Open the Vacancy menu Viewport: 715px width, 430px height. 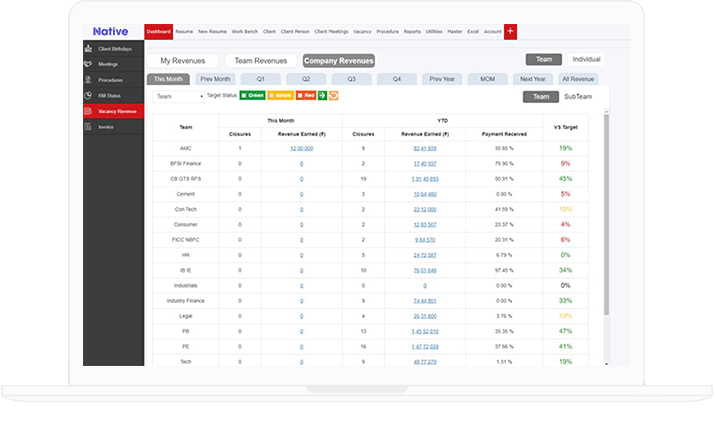coord(362,31)
